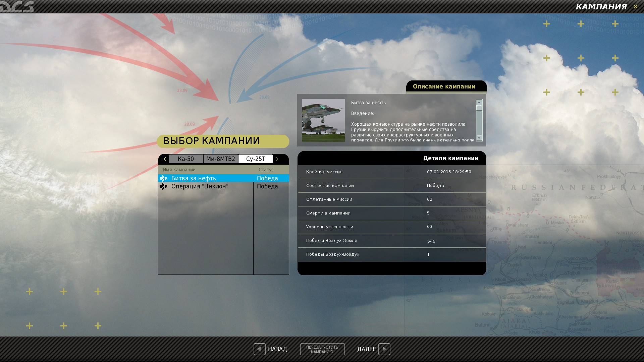Click the description scrollbar thumb

point(479,108)
